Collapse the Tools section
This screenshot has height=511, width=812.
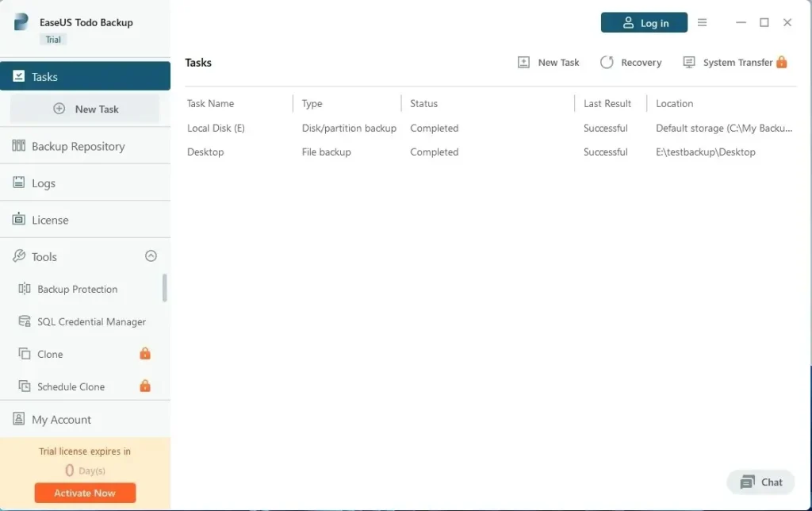[150, 256]
